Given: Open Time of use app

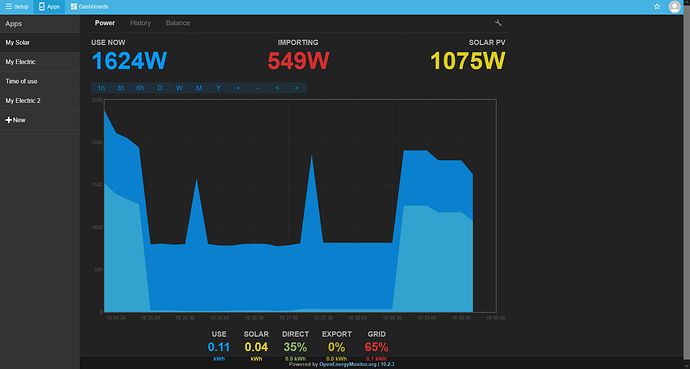Looking at the screenshot, I should [40, 81].
